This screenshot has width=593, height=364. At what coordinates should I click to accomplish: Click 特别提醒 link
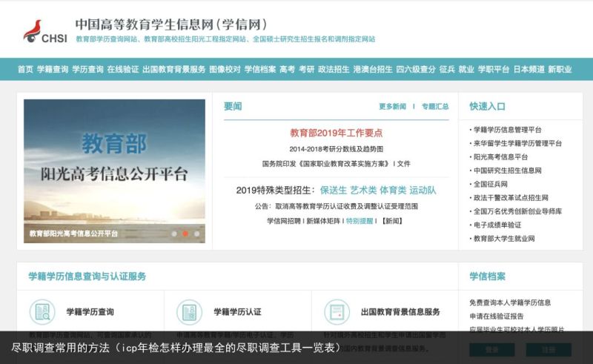click(360, 221)
